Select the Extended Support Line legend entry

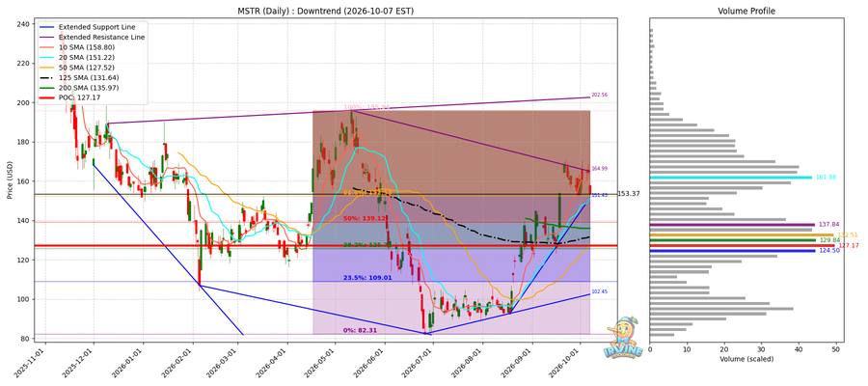[x=96, y=27]
